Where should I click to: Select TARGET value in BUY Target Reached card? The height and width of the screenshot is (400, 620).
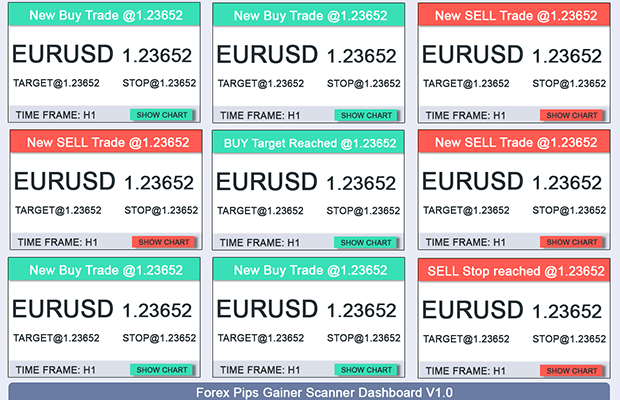[x=261, y=211]
